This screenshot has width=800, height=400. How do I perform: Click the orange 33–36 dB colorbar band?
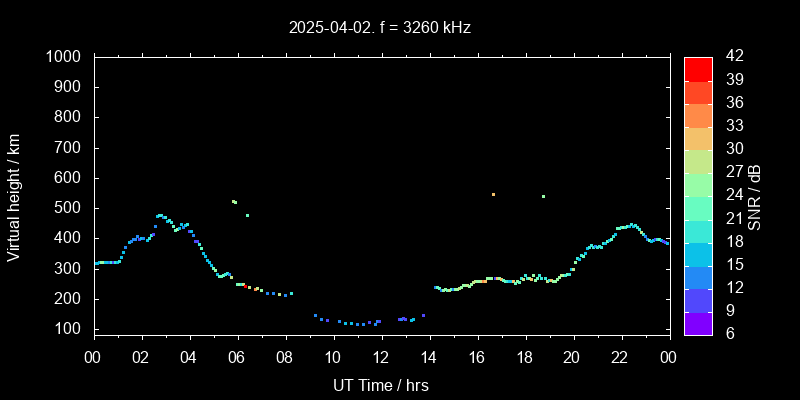point(698,115)
